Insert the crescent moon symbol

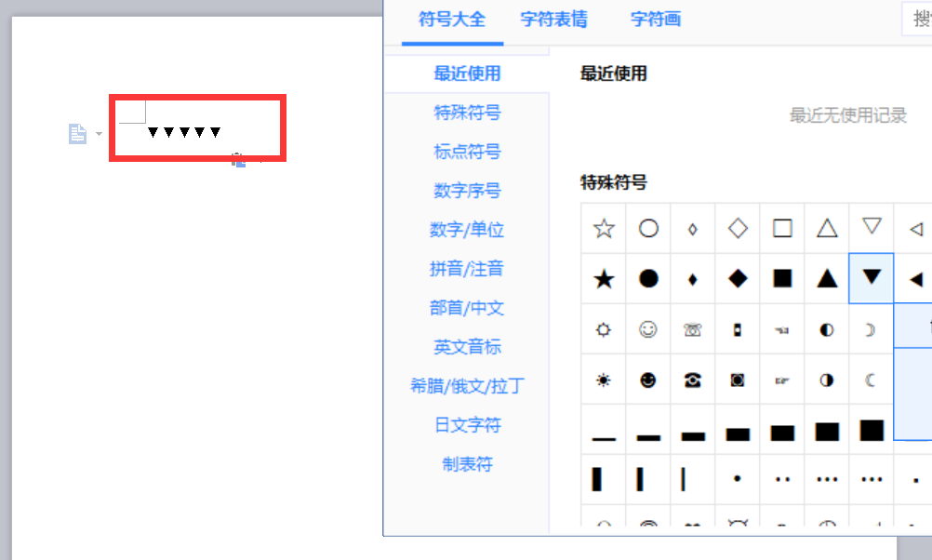[x=871, y=380]
